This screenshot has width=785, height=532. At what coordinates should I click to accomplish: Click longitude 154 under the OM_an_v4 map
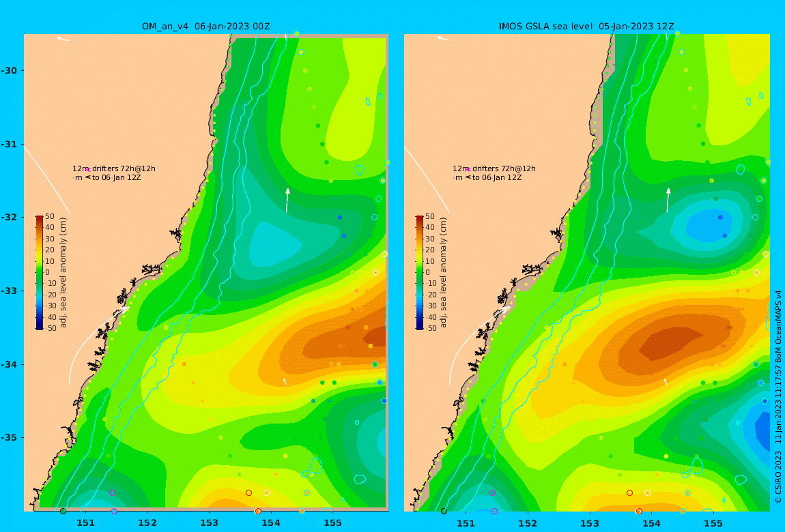tap(271, 523)
